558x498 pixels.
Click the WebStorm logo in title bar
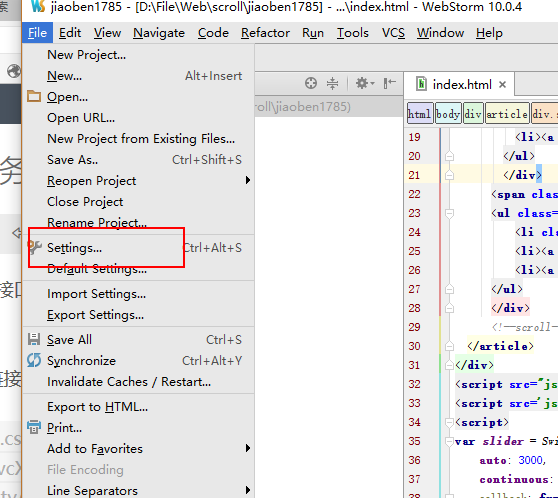pyautogui.click(x=38, y=6)
